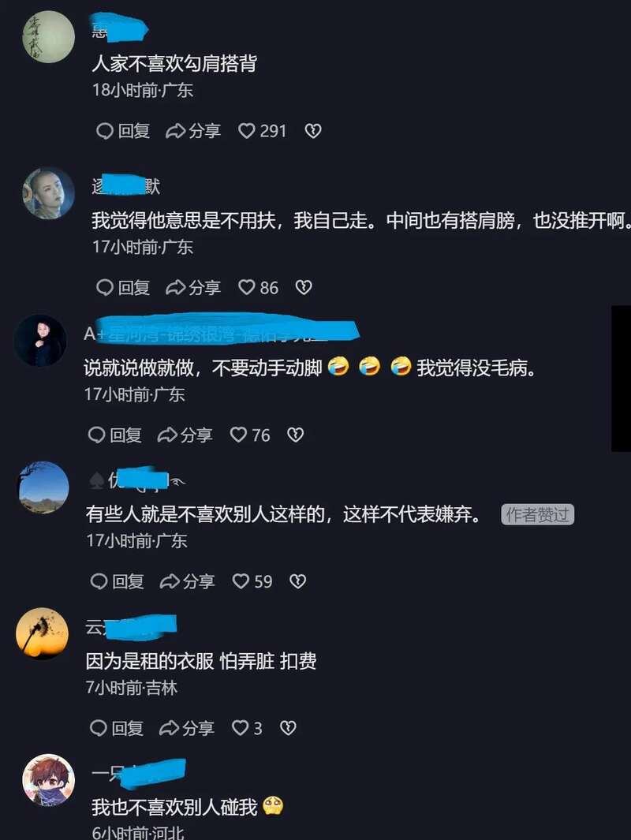Share the comment with 86 likes
Screen dimensions: 631x840
(x=192, y=288)
